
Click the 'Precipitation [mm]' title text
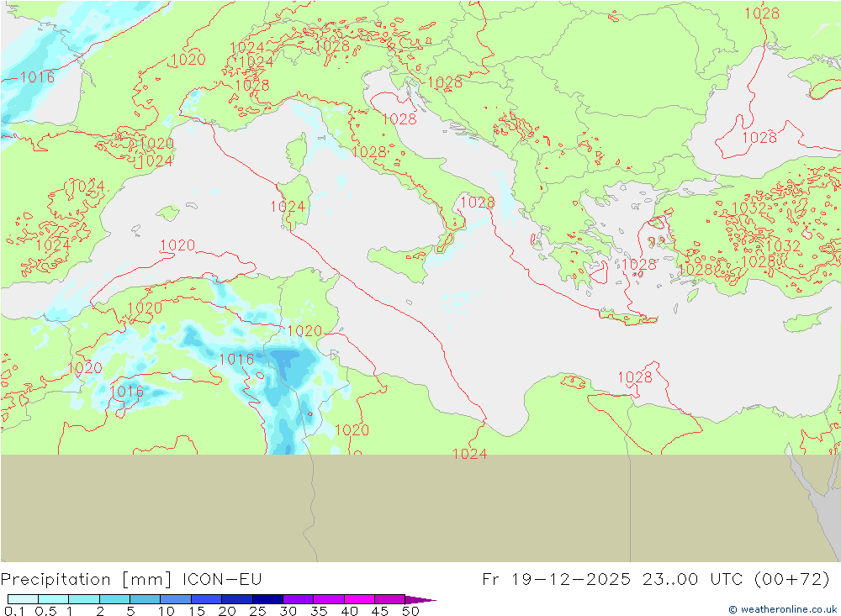87,580
